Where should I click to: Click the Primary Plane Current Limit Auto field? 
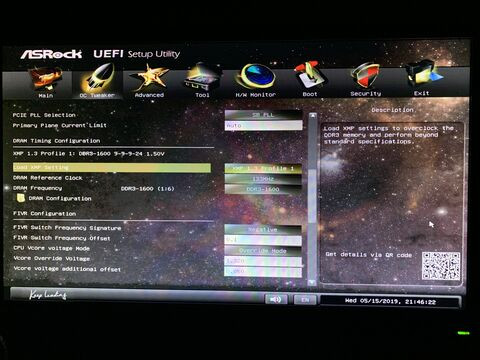point(263,125)
